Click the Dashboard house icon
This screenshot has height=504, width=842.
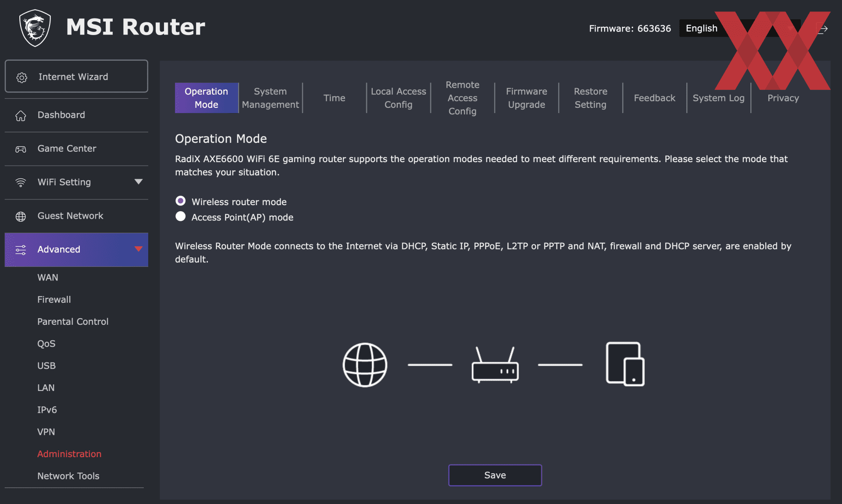click(x=21, y=116)
